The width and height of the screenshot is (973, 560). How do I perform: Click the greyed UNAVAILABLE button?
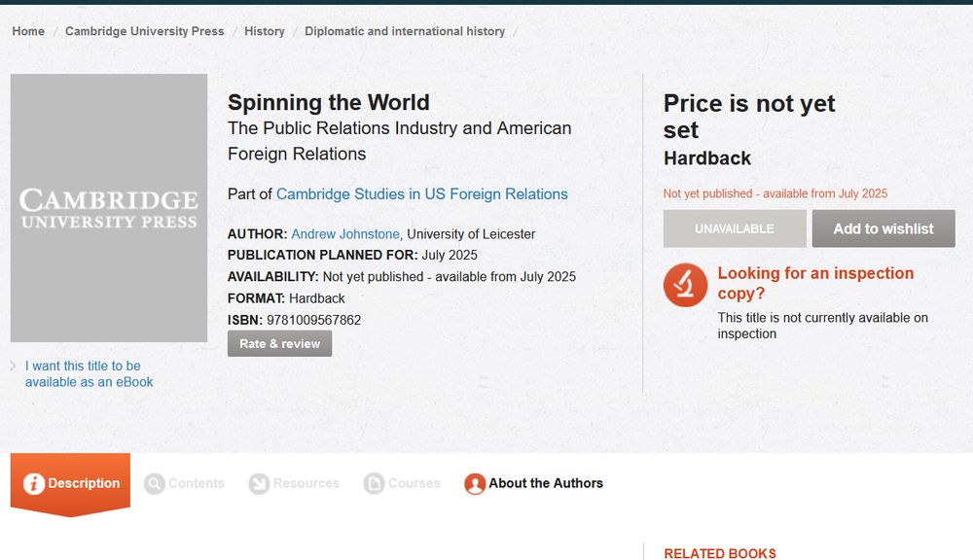point(735,228)
